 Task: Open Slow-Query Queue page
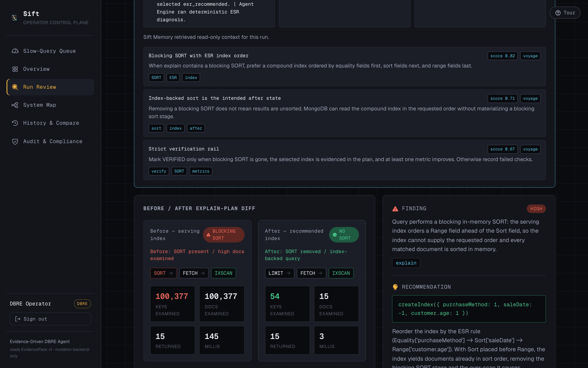pos(50,51)
